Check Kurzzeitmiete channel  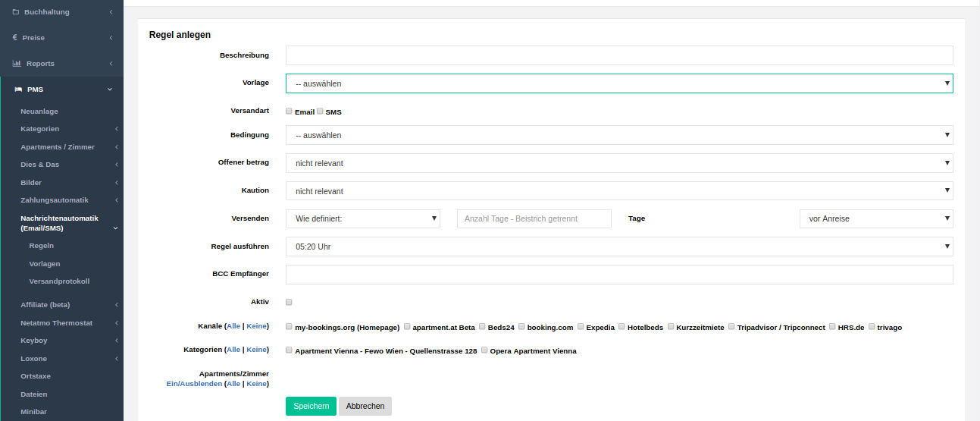pyautogui.click(x=671, y=327)
